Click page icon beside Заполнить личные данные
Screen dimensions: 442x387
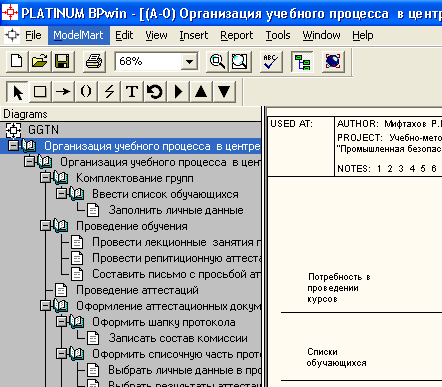(93, 210)
